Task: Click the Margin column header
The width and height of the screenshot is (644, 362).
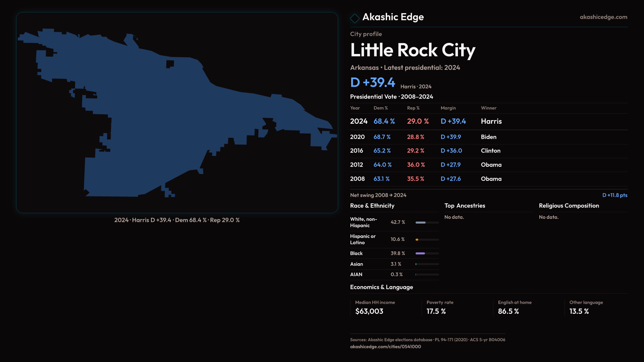Action: tap(448, 108)
